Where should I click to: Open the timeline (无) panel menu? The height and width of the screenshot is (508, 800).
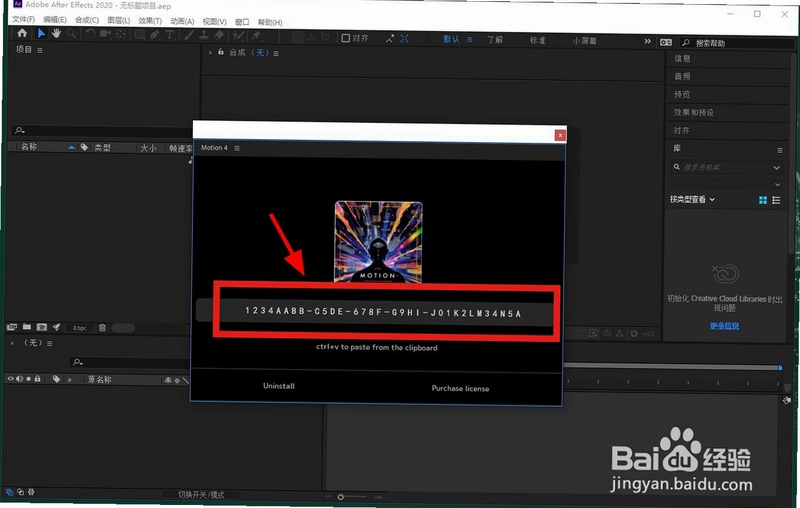[49, 343]
